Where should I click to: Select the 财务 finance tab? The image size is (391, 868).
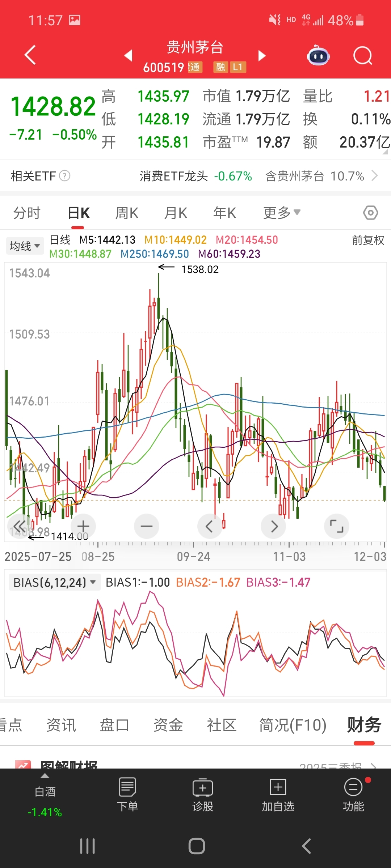(x=364, y=725)
